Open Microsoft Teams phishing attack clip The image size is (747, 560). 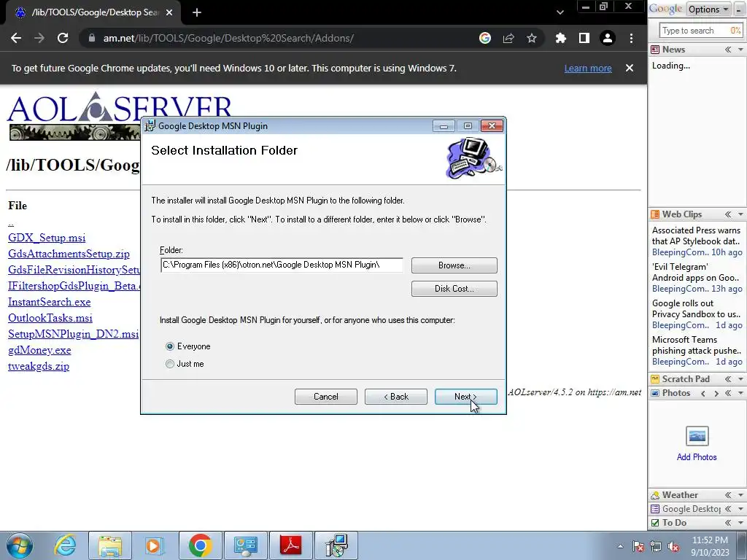(x=697, y=345)
